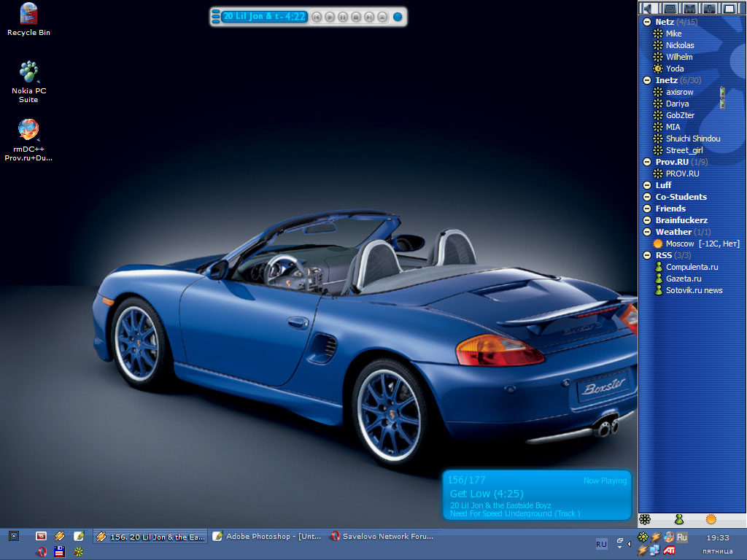Click the green flower icon in quick launch
Image resolution: width=747 pixels, height=560 pixels.
pos(79,552)
